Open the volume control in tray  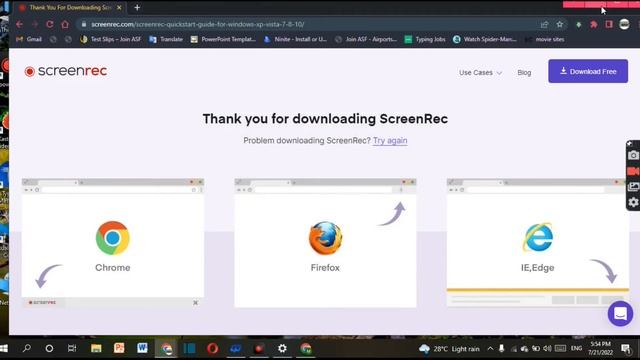(547, 349)
